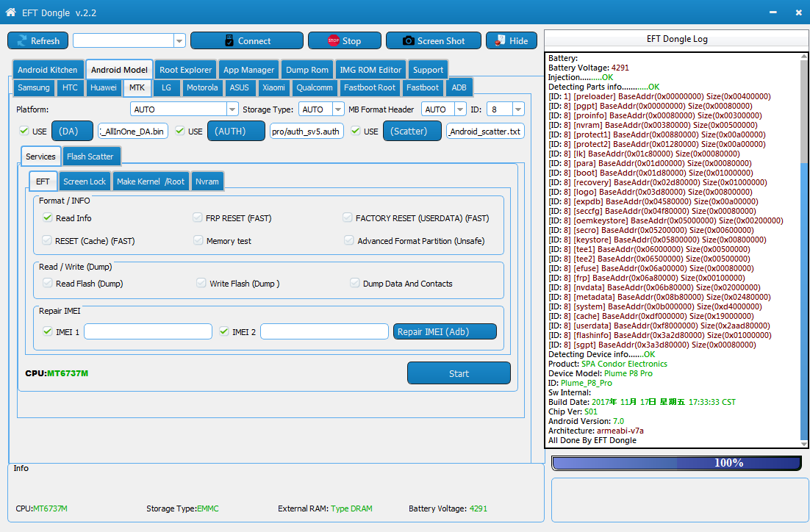Screen dimensions: 810x532
Task: Check the Read Flash (Dump) box
Action: (x=48, y=283)
